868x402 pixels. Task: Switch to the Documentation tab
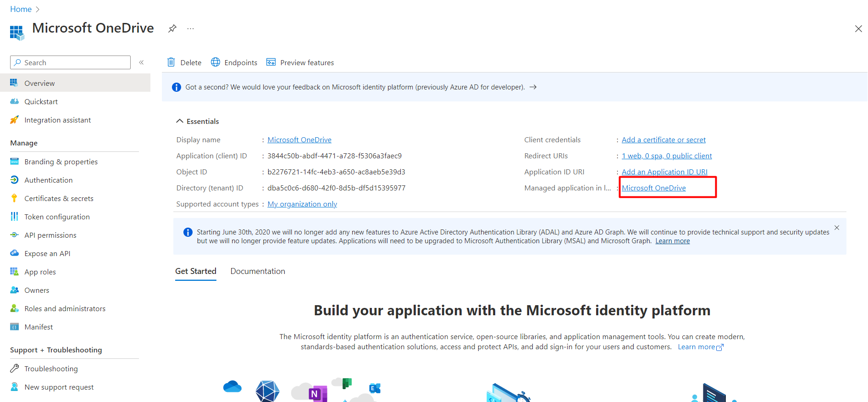coord(258,271)
